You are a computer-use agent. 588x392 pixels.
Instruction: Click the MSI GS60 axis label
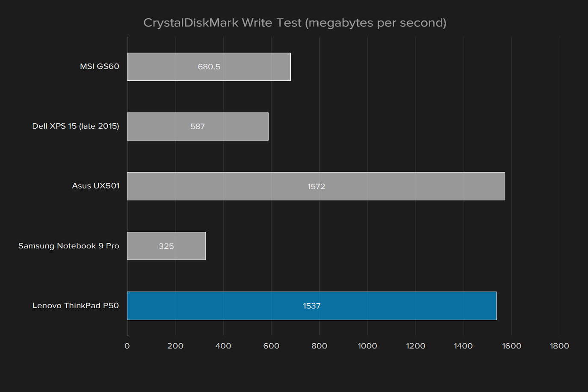100,66
